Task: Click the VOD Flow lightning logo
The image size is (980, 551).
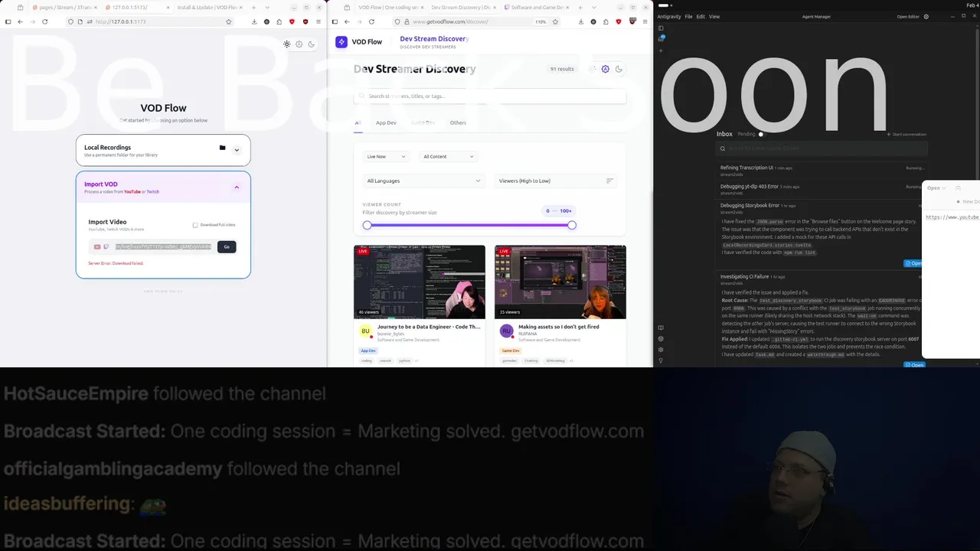Action: [341, 42]
